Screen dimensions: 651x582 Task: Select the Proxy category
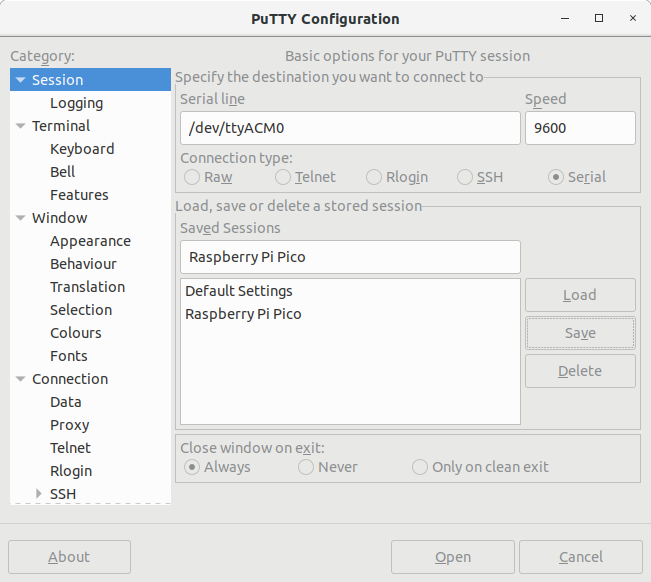click(69, 425)
